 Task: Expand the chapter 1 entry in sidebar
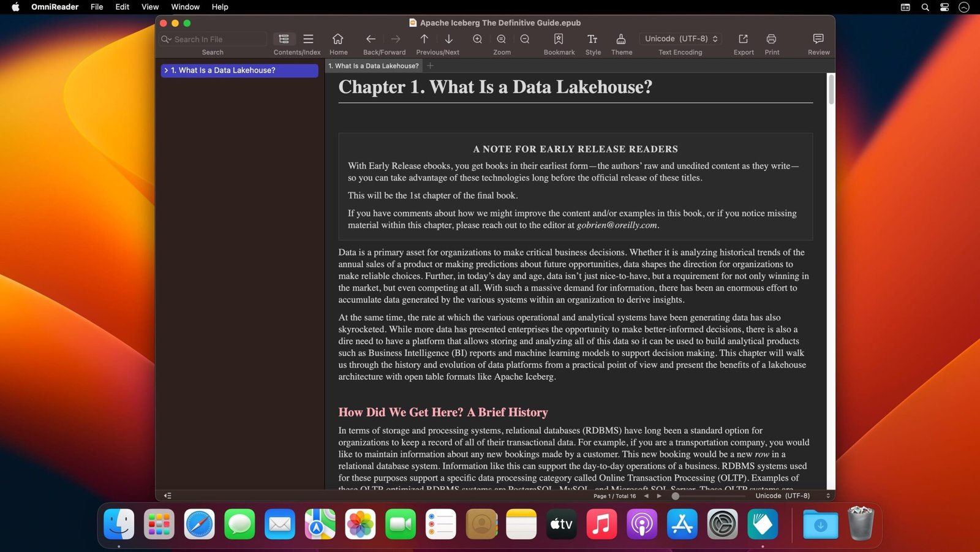(167, 70)
